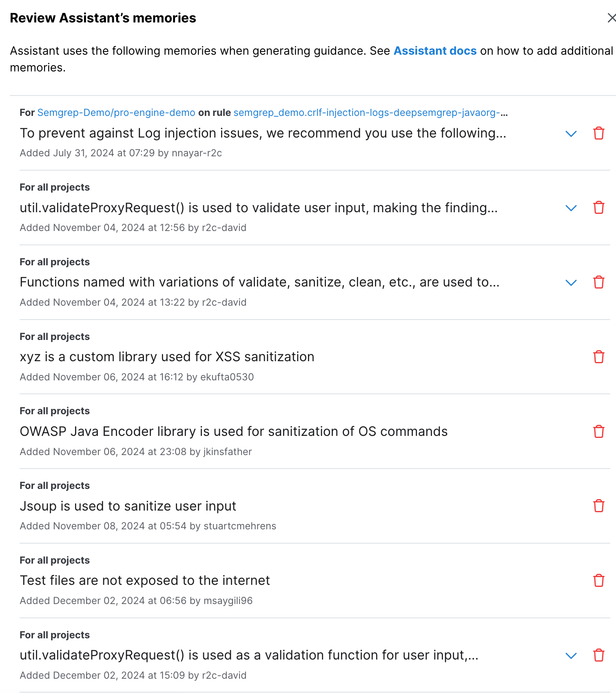The width and height of the screenshot is (616, 693).
Task: Delete the Log injection memory
Action: [x=598, y=133]
